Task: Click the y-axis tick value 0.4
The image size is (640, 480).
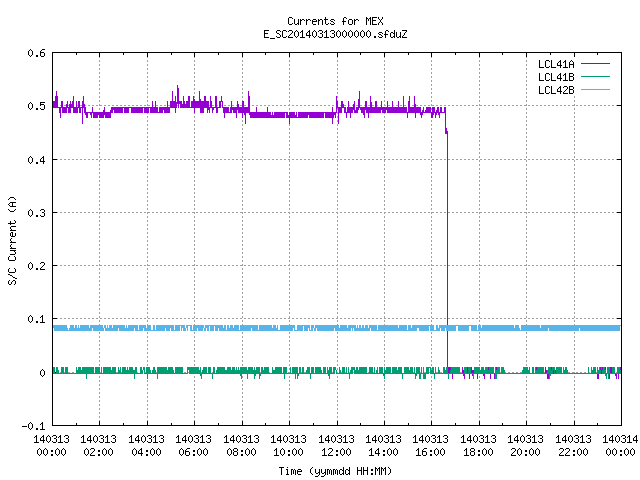Action: point(37,160)
